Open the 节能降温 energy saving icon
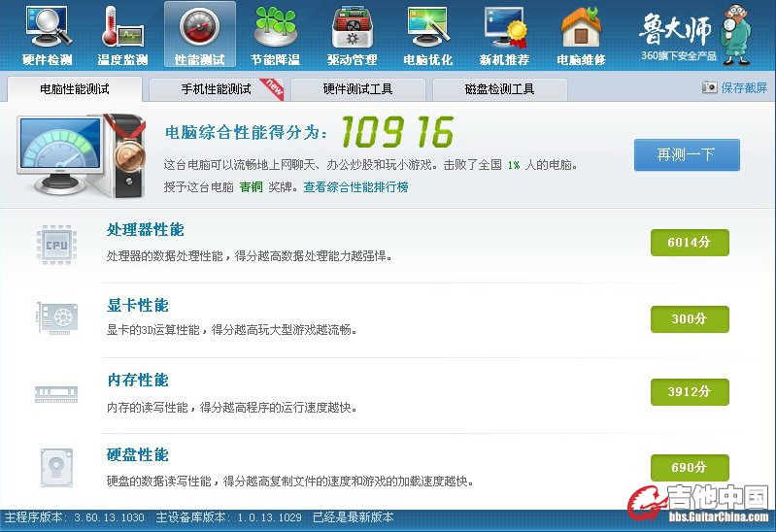The image size is (776, 532). tap(276, 35)
